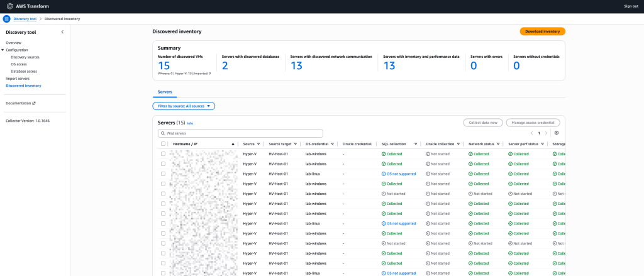
Task: Click into the Find servers search field
Action: pos(240,133)
